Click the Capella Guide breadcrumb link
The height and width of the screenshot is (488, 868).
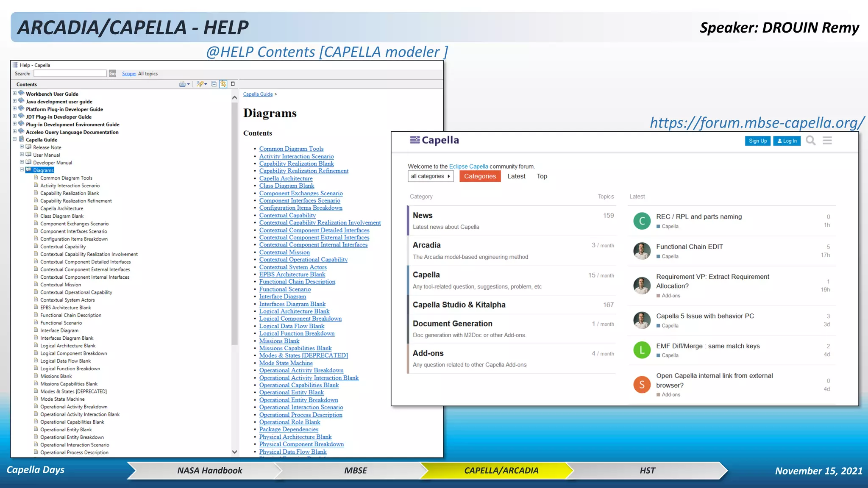click(258, 94)
